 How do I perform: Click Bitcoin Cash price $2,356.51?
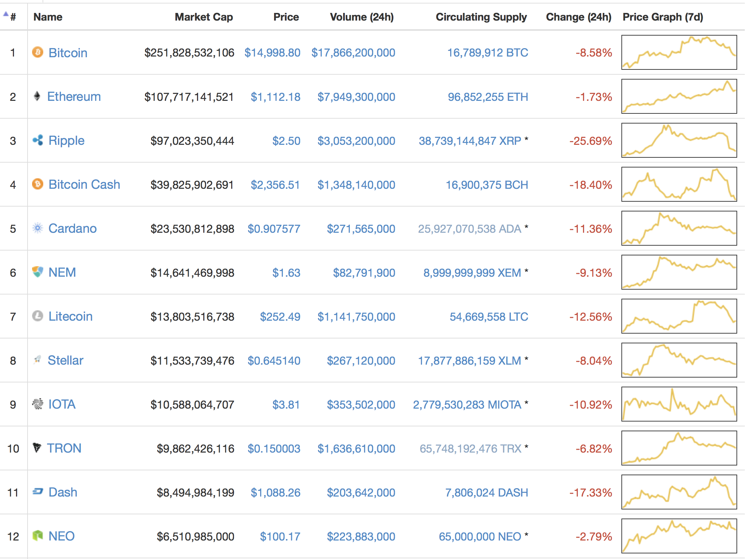275,185
